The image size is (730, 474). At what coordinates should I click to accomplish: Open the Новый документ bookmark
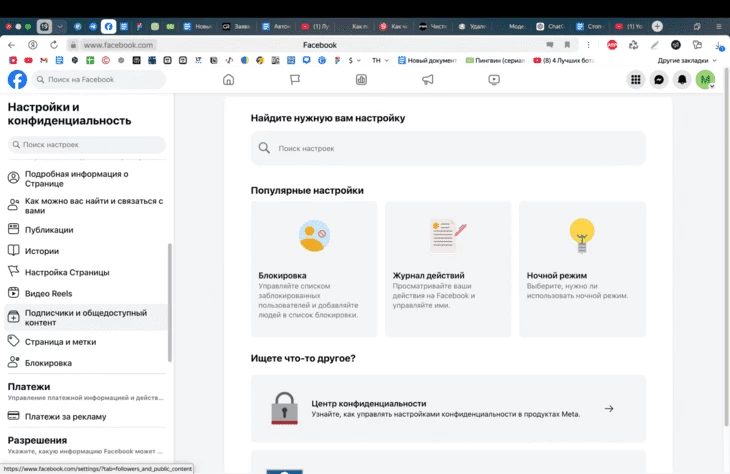point(427,60)
